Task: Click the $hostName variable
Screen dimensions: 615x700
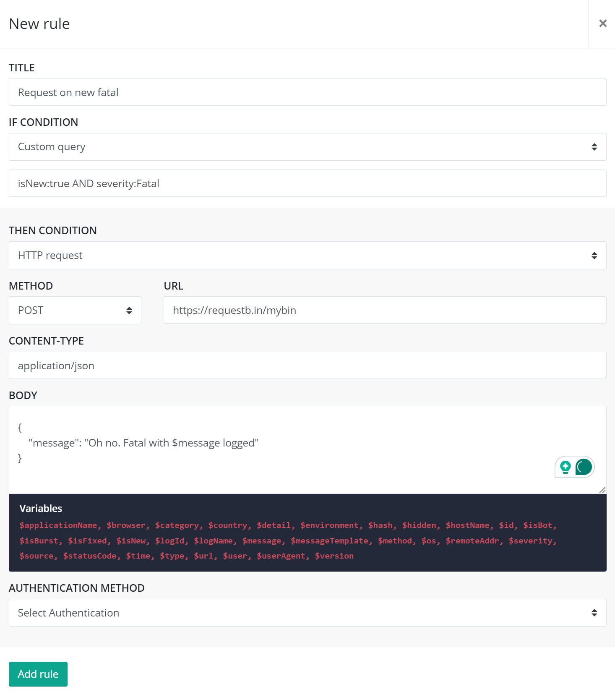Action: tap(467, 525)
